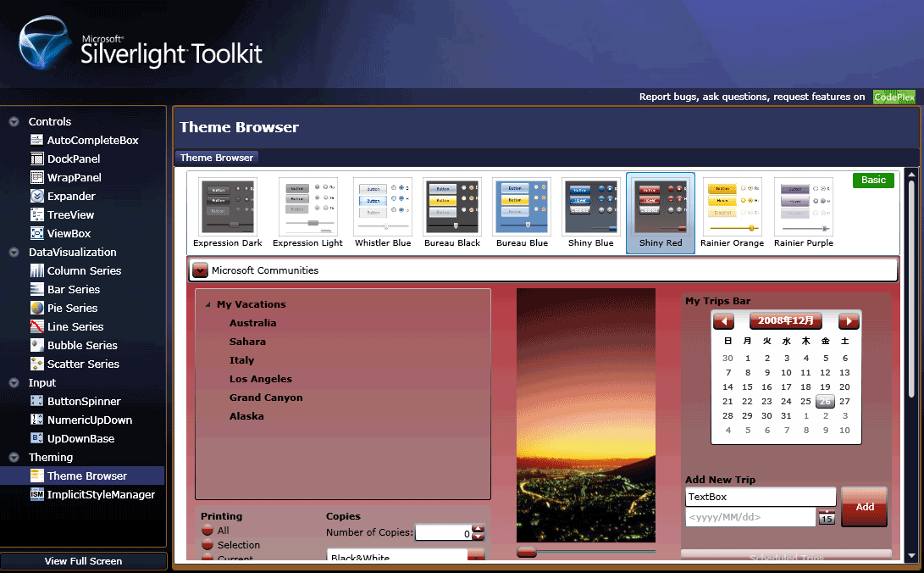Click the DockPanel icon in sidebar
The height and width of the screenshot is (573, 924).
(x=36, y=159)
